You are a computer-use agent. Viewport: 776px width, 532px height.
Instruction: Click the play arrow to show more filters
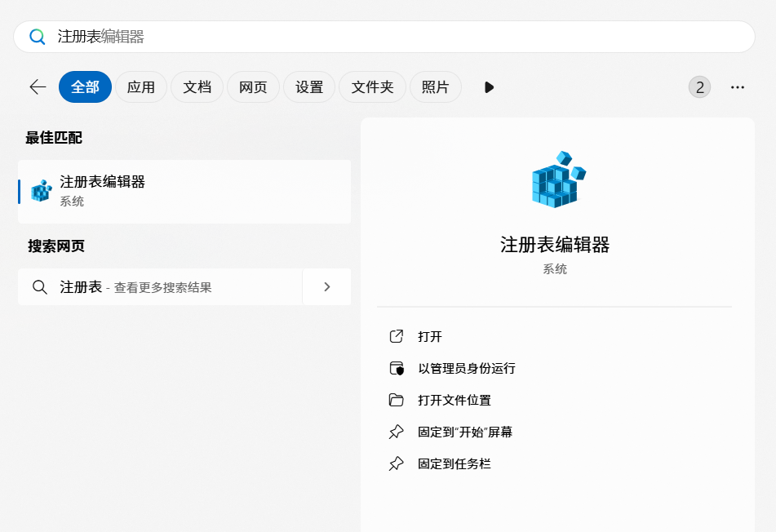click(489, 87)
